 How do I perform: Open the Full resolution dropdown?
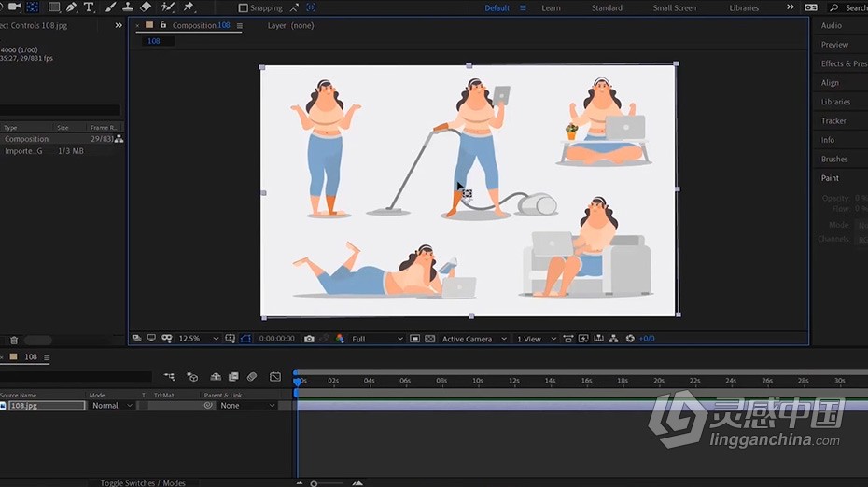pyautogui.click(x=376, y=339)
